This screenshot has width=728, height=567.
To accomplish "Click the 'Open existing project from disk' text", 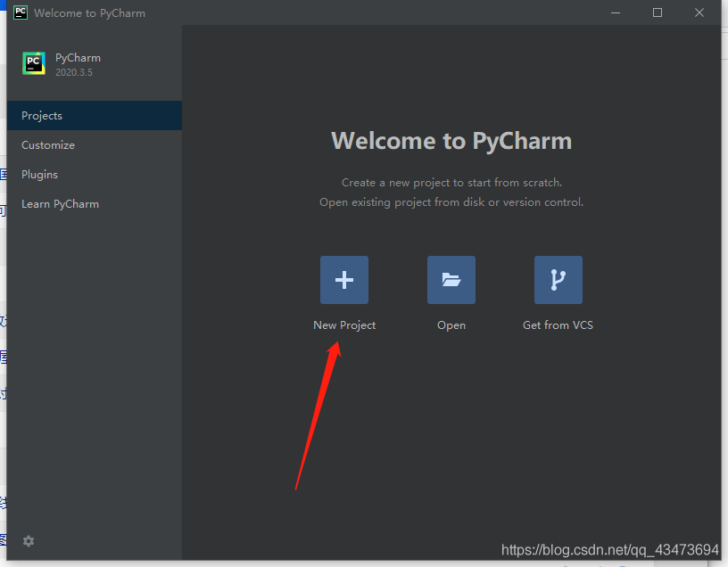I will [x=451, y=202].
